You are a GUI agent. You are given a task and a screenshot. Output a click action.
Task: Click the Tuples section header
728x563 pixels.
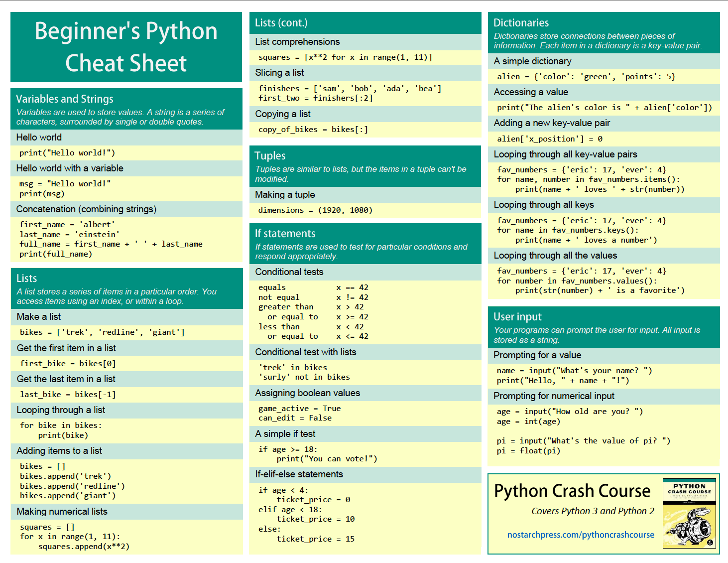tap(270, 155)
